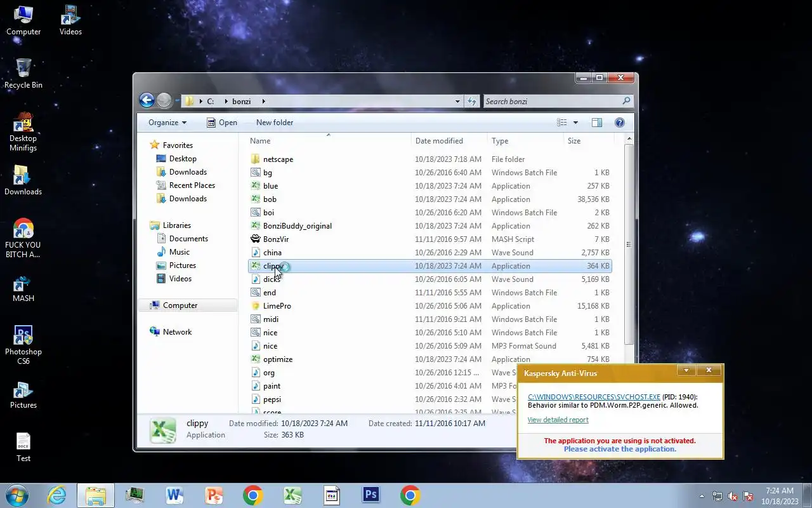Select the Desktop Minifigs icon
The height and width of the screenshot is (508, 812).
pyautogui.click(x=23, y=131)
